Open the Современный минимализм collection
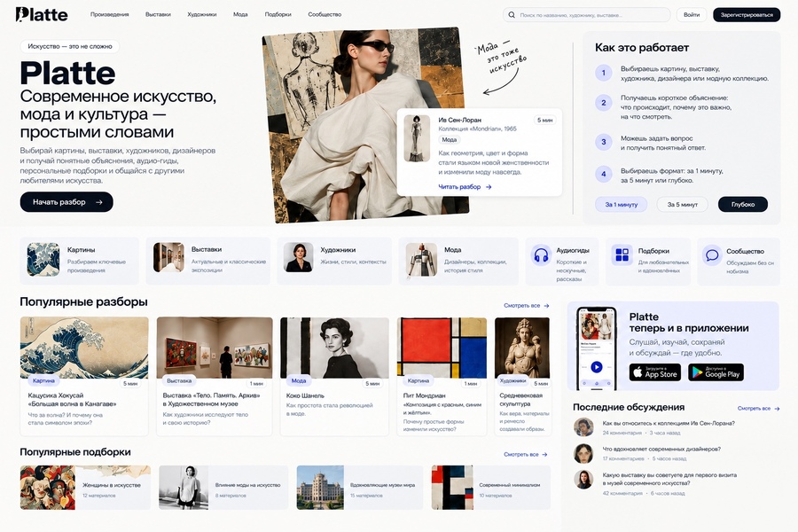Screen dimensions: 798x532 point(490,488)
